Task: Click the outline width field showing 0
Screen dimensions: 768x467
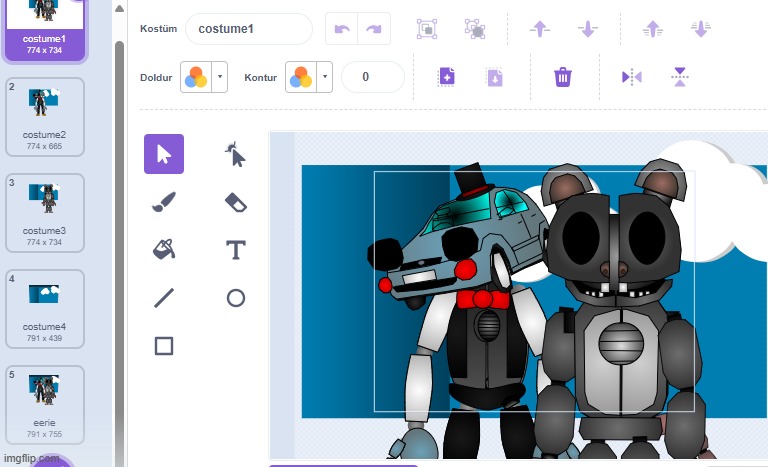Action: (x=373, y=77)
